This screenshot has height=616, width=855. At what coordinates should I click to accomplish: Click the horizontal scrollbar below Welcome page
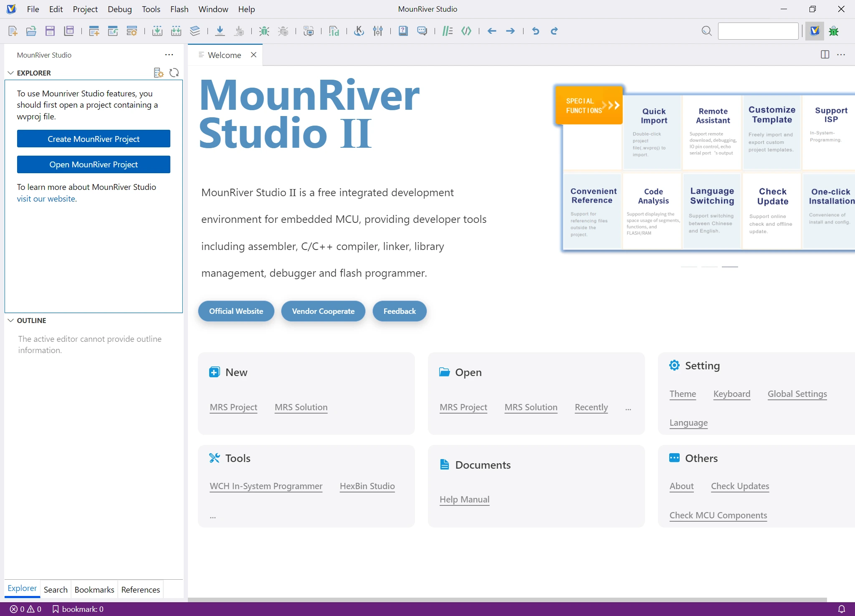[507, 600]
